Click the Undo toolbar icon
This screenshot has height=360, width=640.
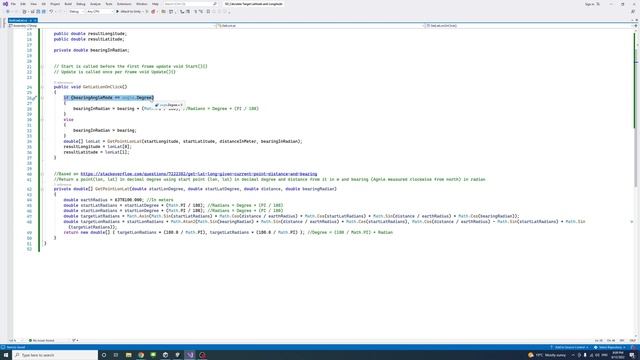click(x=51, y=12)
